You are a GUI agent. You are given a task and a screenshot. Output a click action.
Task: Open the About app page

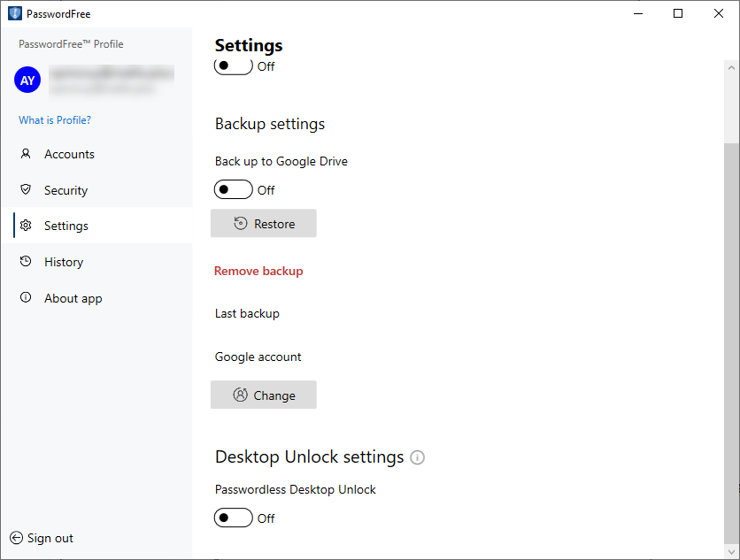(x=73, y=298)
